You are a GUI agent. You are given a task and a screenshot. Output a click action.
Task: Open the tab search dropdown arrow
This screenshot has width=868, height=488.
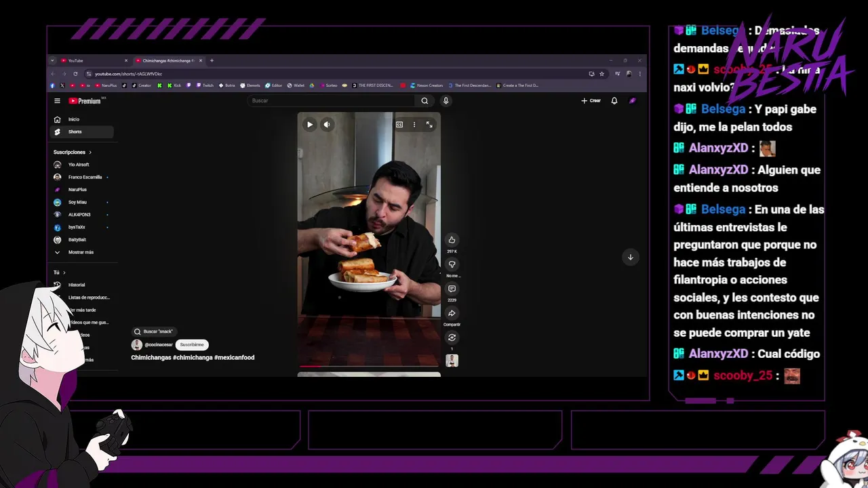point(52,60)
